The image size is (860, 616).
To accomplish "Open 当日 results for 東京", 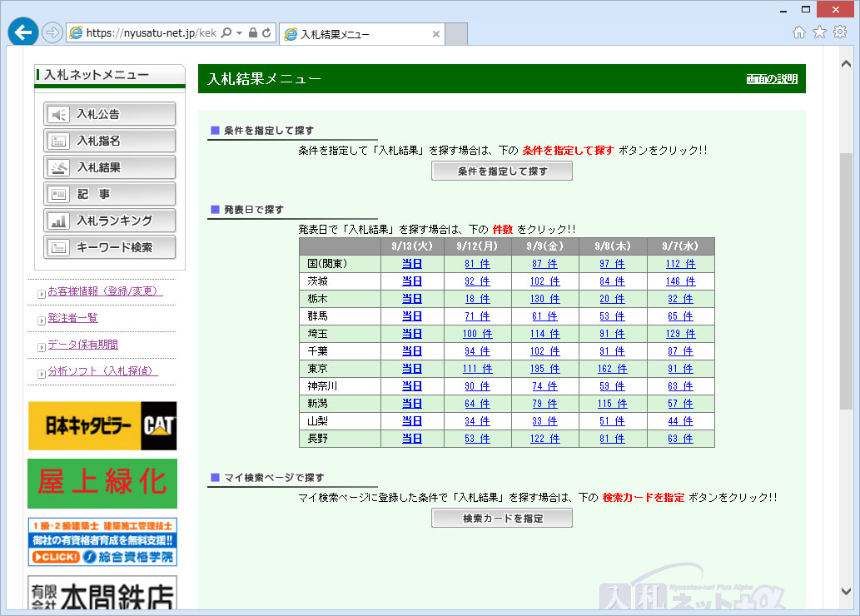I will pyautogui.click(x=412, y=369).
